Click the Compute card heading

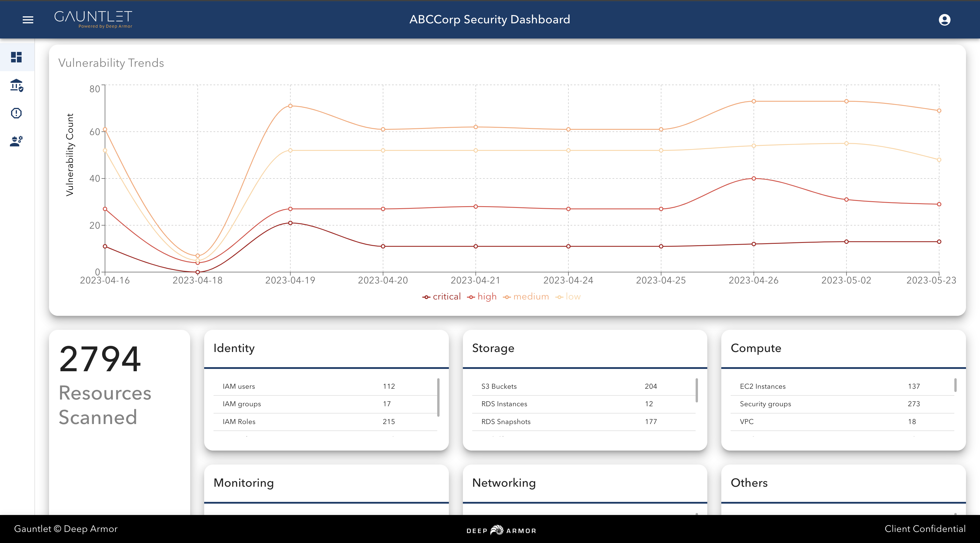[756, 348]
